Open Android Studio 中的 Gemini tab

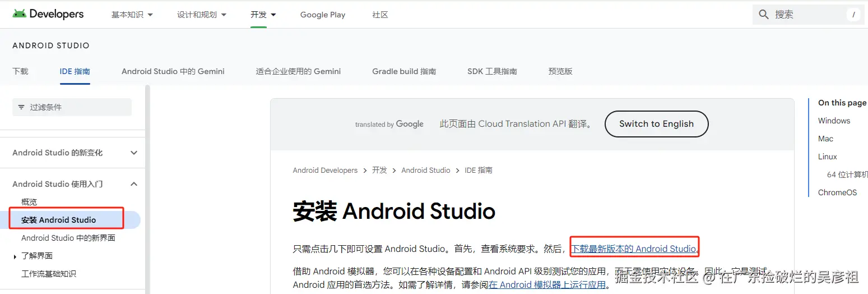click(173, 71)
